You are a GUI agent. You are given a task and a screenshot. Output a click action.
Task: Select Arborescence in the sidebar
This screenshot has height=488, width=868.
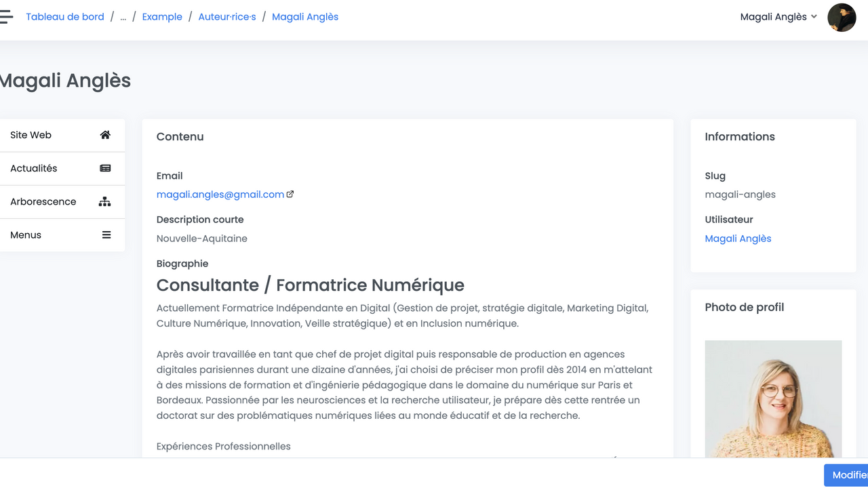(x=43, y=201)
